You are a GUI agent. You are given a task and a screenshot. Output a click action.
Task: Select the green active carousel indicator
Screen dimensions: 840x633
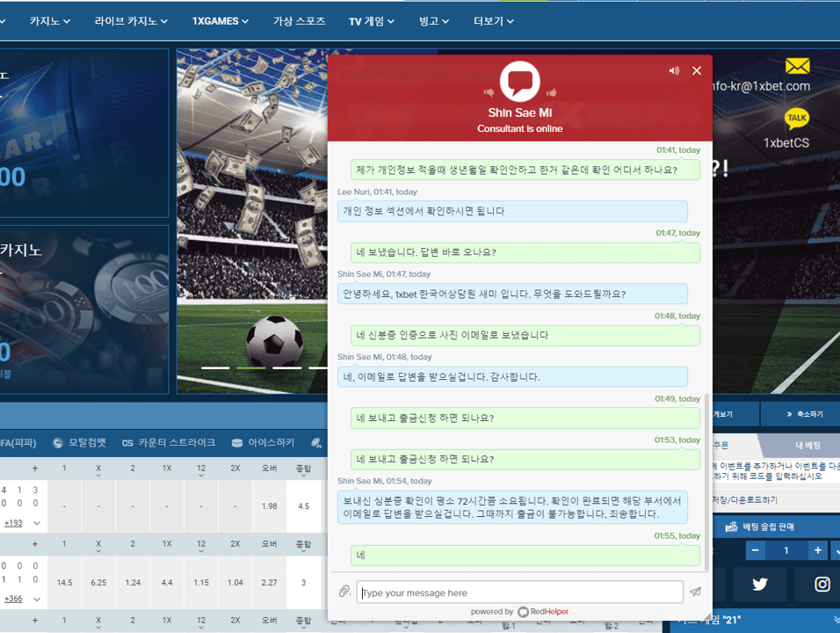tap(251, 367)
